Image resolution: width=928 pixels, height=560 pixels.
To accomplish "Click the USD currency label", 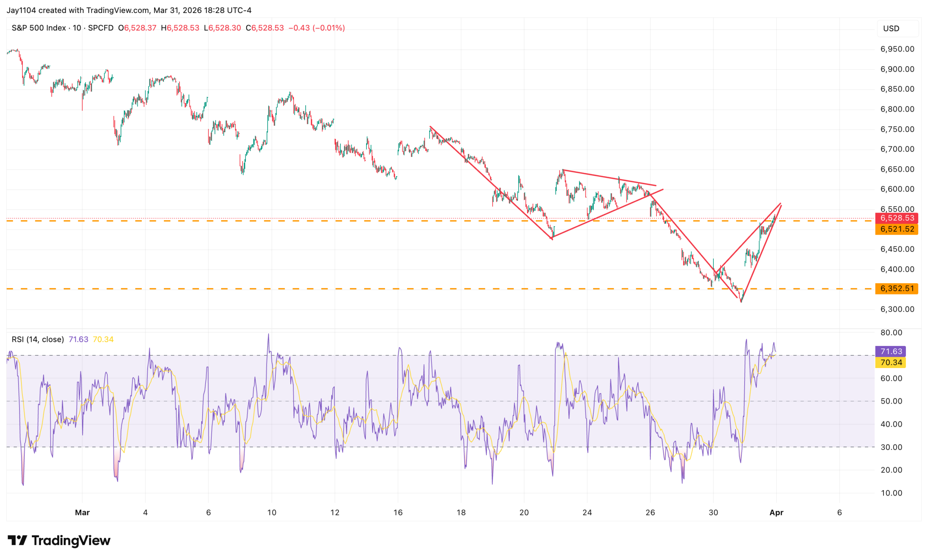I will [x=891, y=29].
